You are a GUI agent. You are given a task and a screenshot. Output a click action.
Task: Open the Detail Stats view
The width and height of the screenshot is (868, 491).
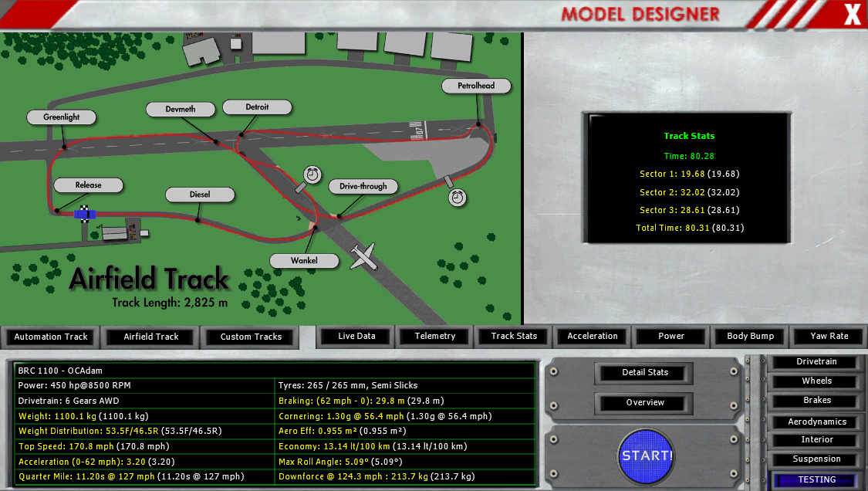click(645, 373)
